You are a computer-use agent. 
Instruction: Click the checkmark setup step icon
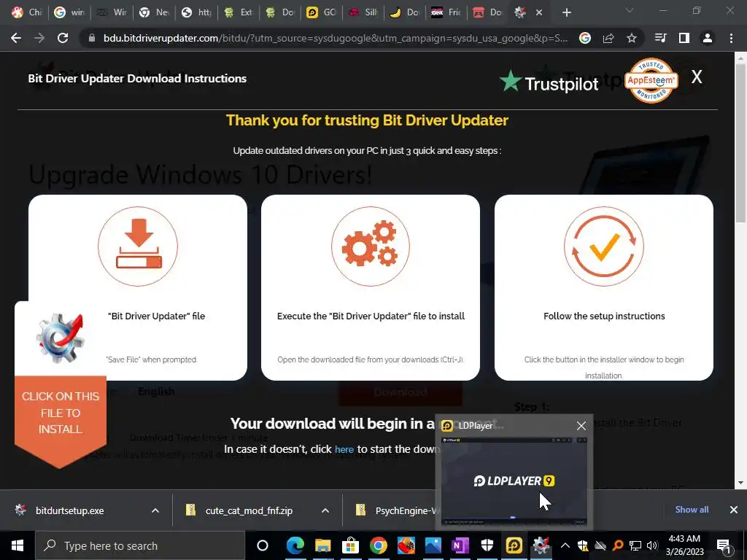(603, 246)
